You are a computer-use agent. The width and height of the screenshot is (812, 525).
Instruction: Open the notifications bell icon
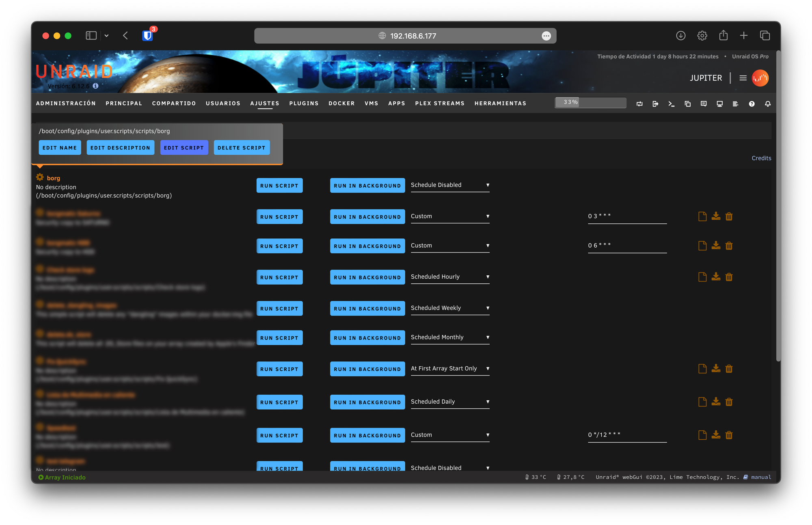(768, 104)
